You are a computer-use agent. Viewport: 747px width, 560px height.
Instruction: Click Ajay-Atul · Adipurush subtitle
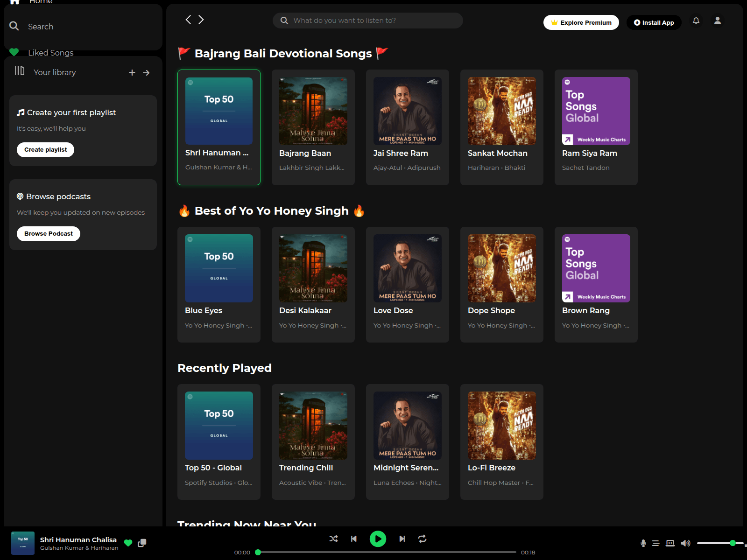407,168
